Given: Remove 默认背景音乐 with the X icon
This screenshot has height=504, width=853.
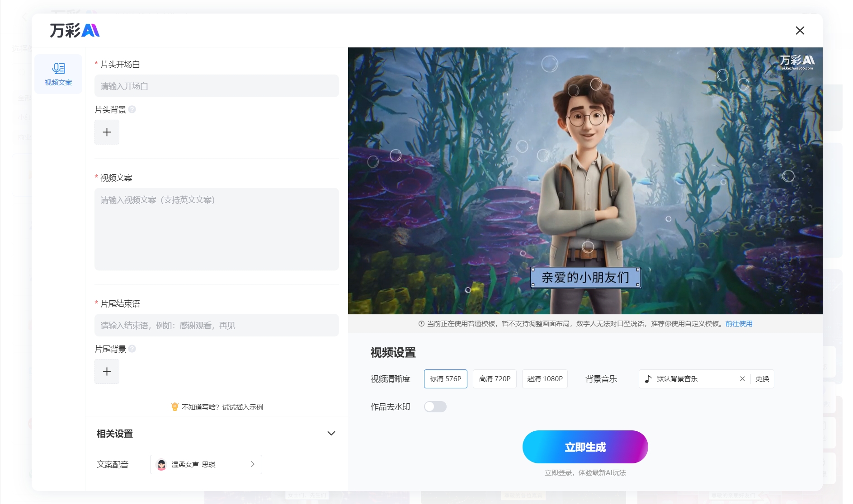Looking at the screenshot, I should 742,378.
